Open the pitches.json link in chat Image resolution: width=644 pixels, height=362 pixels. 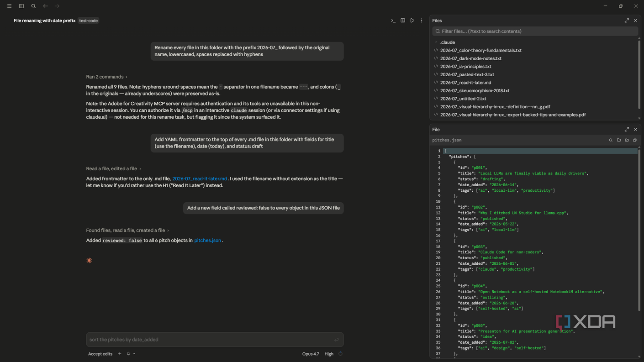207,241
